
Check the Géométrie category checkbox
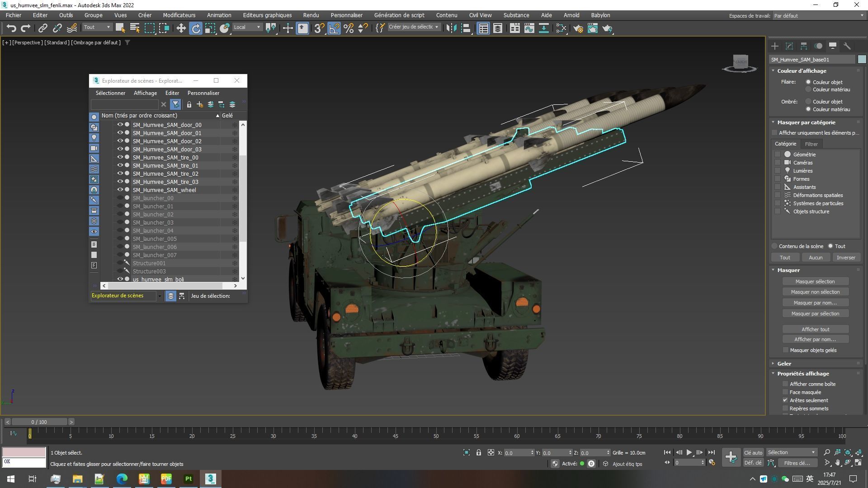[778, 155]
